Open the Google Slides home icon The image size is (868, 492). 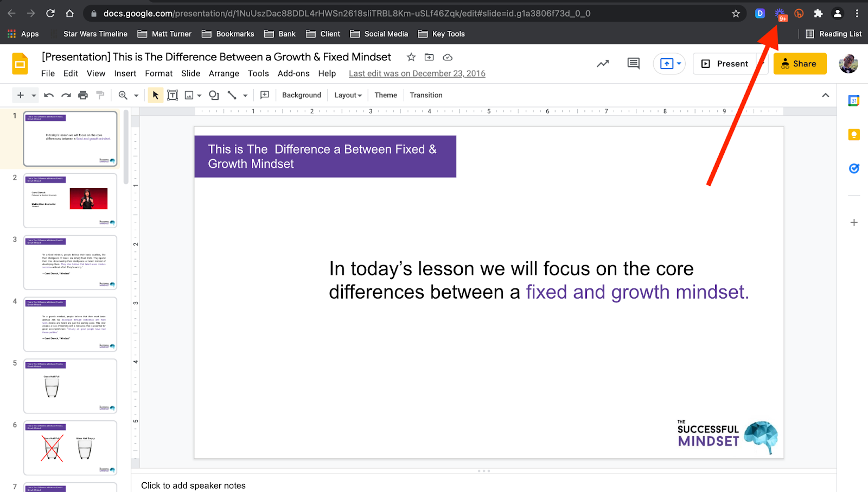pos(20,64)
